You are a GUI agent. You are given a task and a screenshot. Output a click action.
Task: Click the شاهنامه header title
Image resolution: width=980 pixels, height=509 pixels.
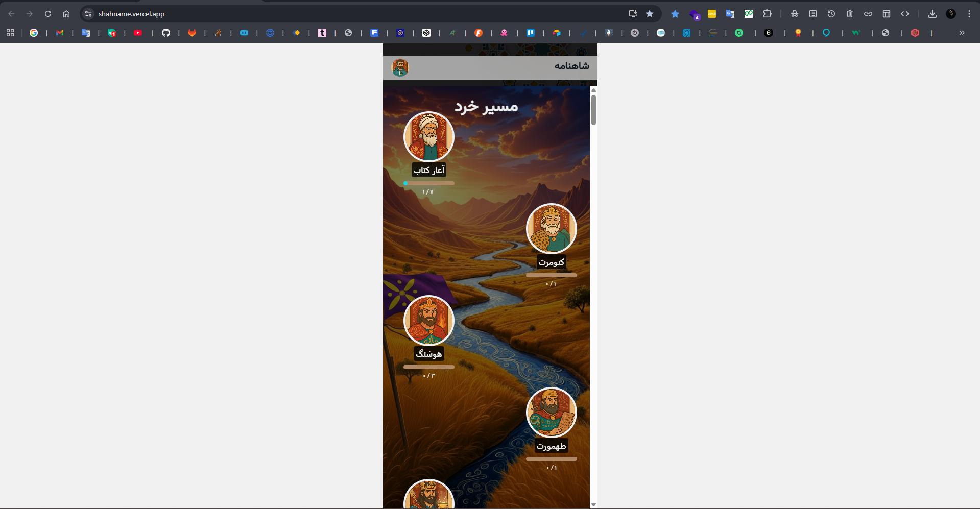(x=571, y=66)
